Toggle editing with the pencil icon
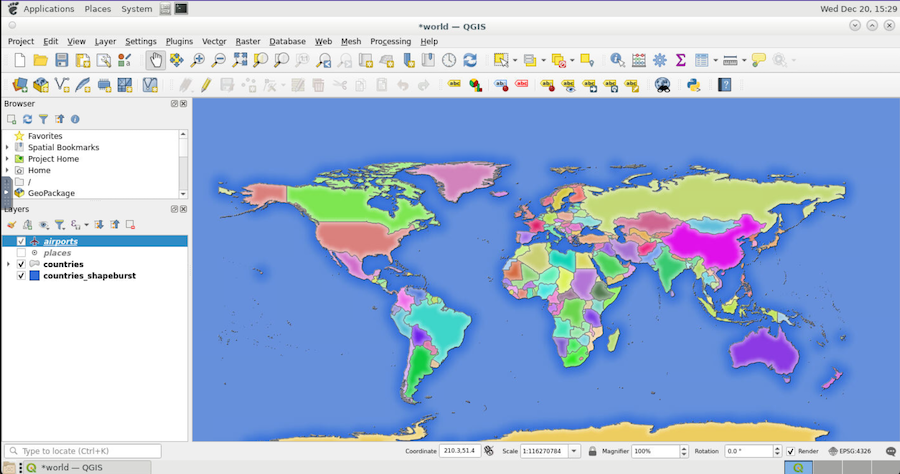The height and width of the screenshot is (474, 900). [205, 85]
